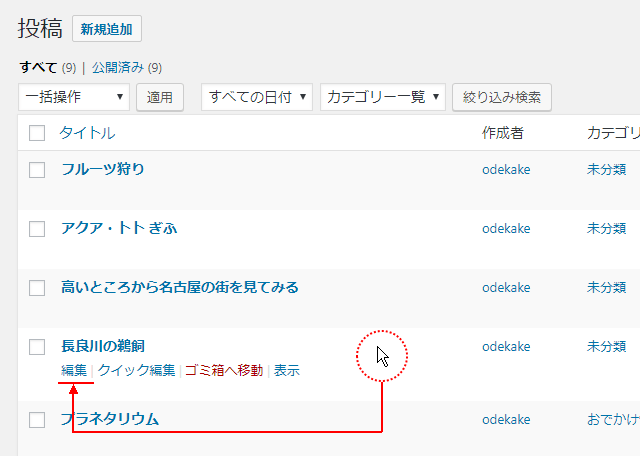
Task: Tick the アクア・トト ぎふ post checkbox
Action: (37, 229)
